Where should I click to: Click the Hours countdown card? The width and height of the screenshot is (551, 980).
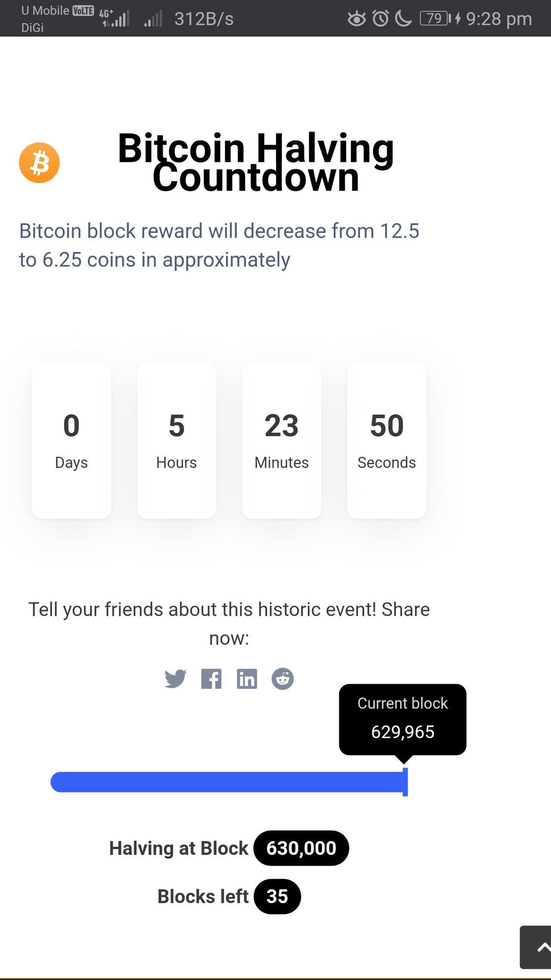point(176,441)
